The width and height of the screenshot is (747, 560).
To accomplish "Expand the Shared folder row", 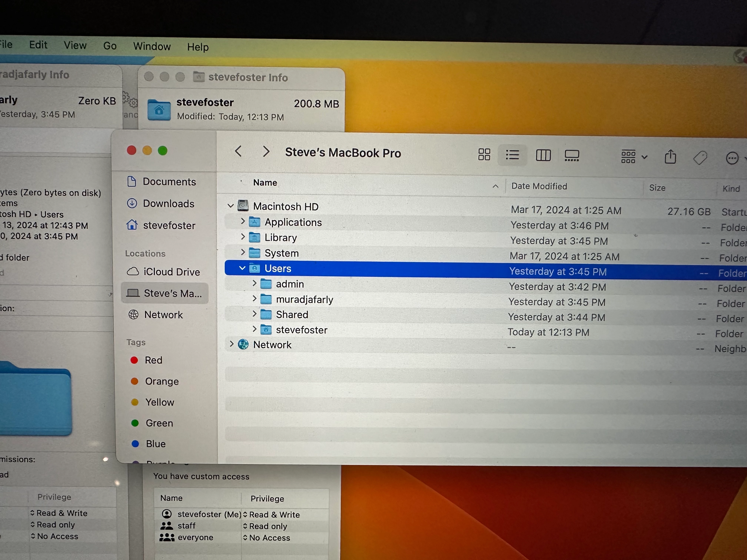I will pos(254,314).
